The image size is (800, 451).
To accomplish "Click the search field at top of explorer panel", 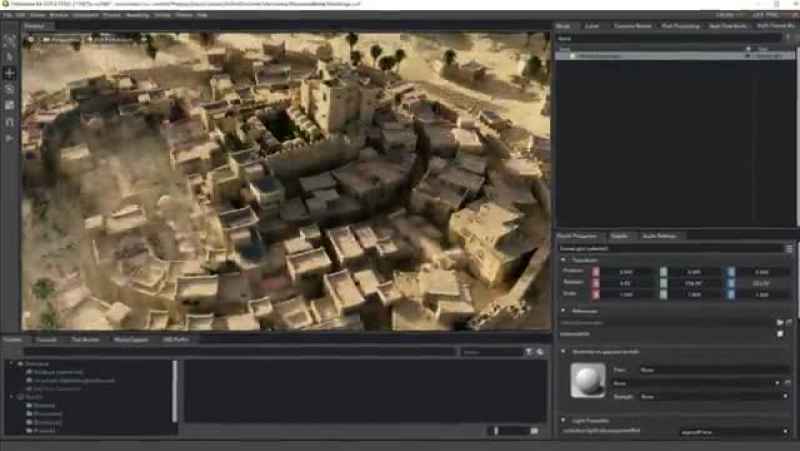I will 668,38.
